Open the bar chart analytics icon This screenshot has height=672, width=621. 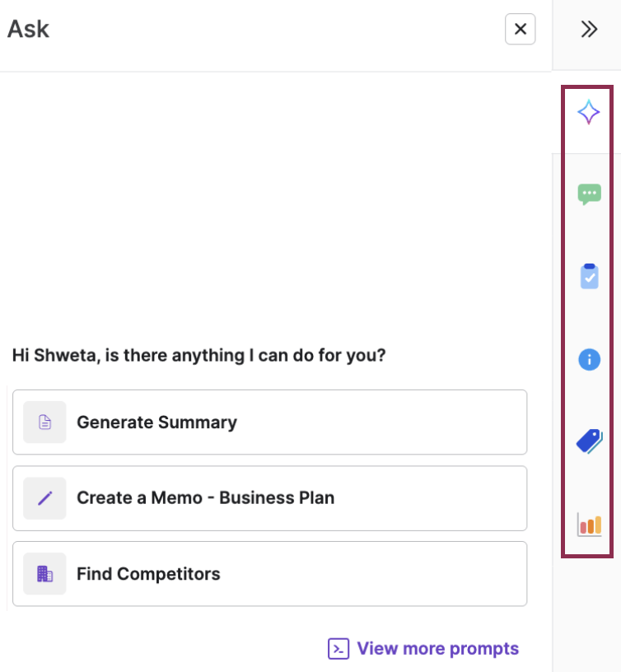[589, 524]
